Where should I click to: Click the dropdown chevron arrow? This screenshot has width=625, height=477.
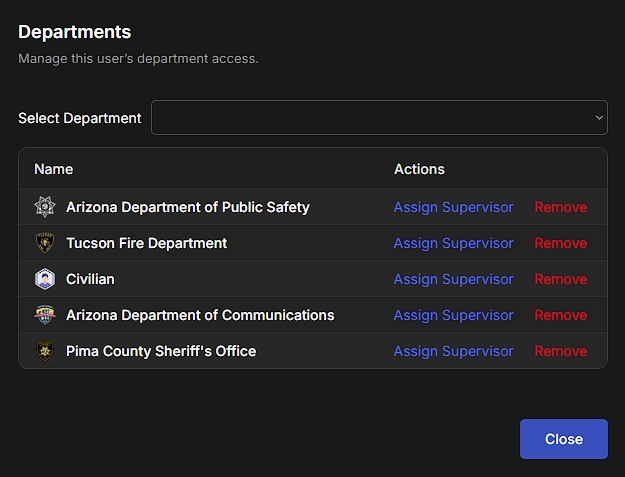coord(599,118)
